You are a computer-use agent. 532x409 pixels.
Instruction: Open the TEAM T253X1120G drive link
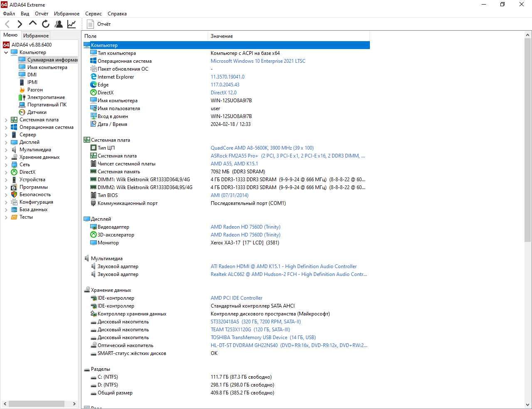[250, 330]
